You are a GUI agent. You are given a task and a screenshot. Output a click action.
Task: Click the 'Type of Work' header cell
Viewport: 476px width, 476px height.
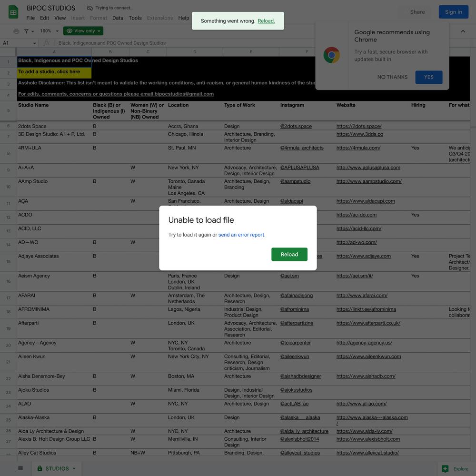(x=251, y=111)
